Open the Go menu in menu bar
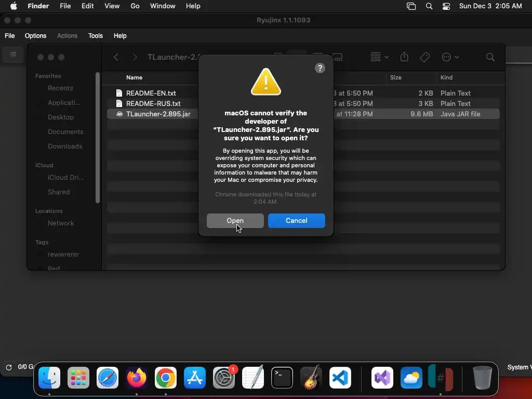 pyautogui.click(x=135, y=6)
